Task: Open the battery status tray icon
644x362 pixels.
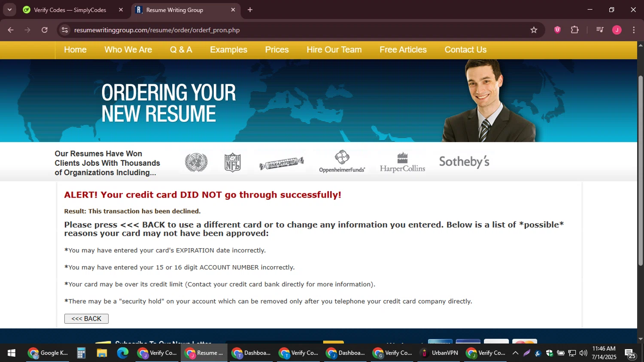Action: 561,353
